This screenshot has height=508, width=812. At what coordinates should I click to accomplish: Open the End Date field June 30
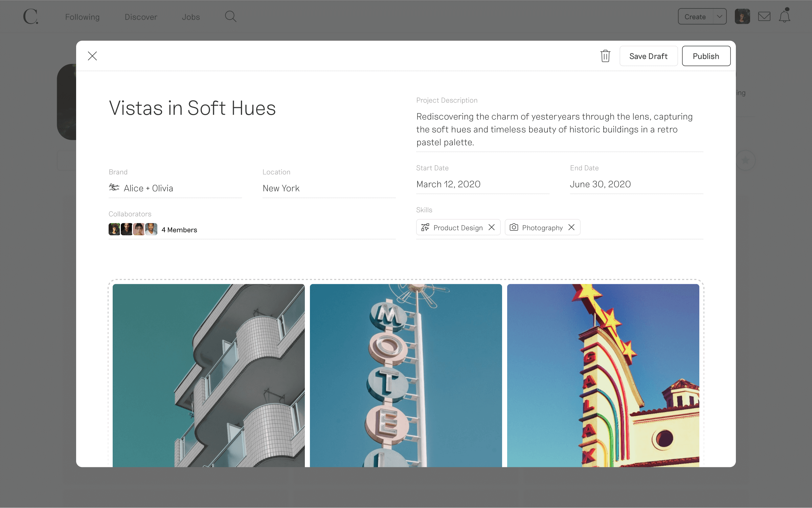(600, 184)
